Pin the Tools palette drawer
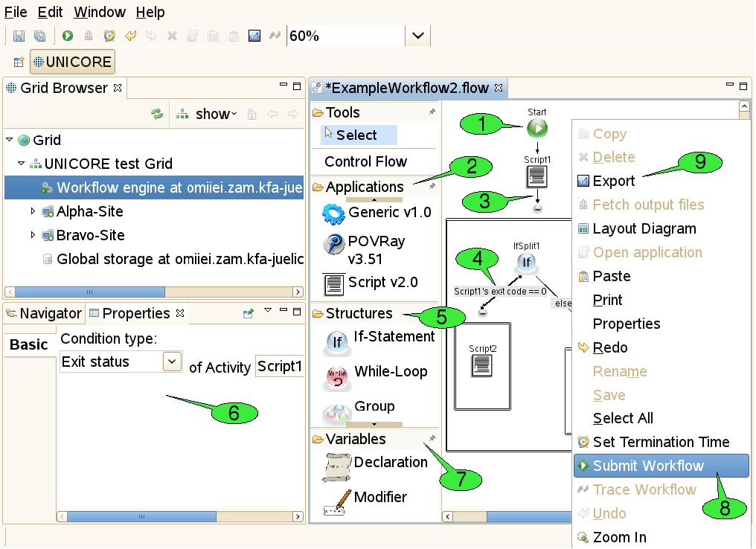The image size is (756, 549). [432, 112]
